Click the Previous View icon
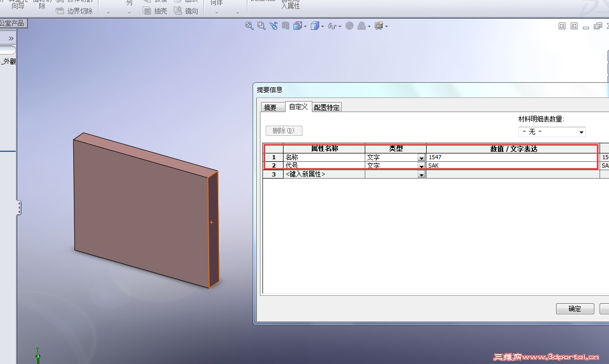The height and width of the screenshot is (364, 609). click(x=274, y=26)
